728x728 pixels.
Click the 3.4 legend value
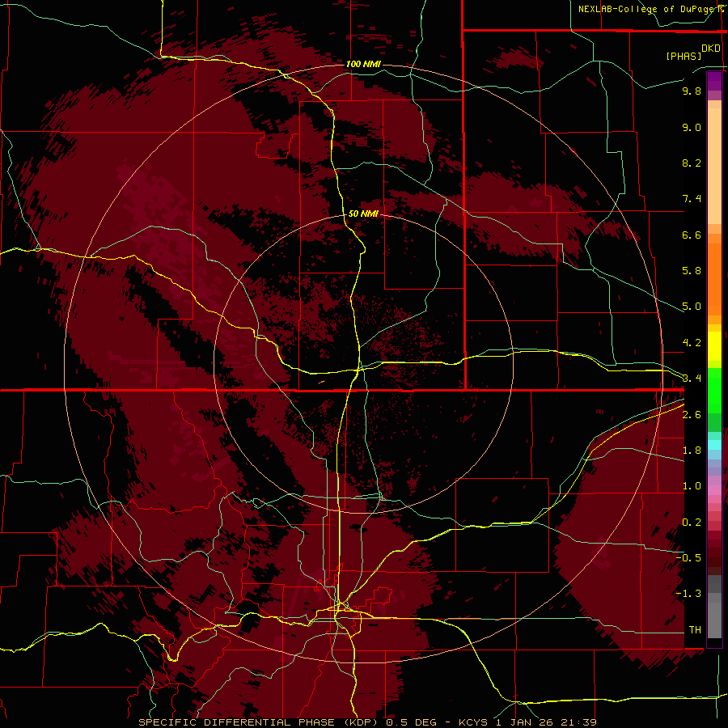coord(692,379)
